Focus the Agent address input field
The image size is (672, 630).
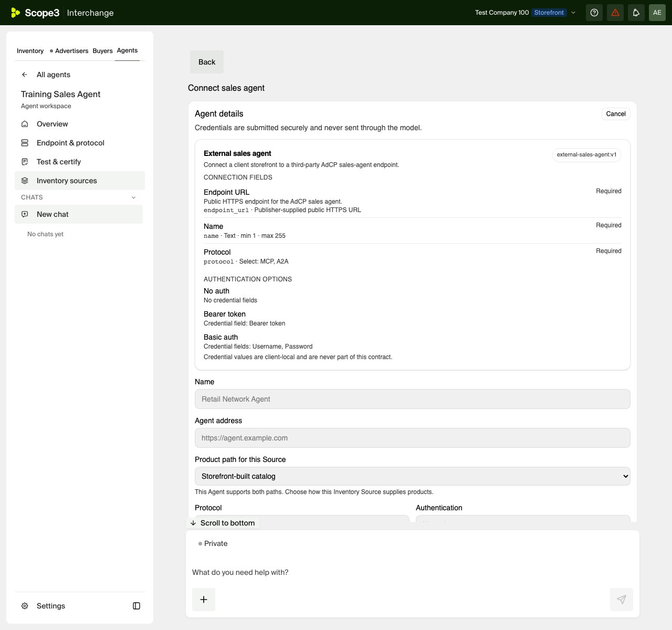coord(413,438)
